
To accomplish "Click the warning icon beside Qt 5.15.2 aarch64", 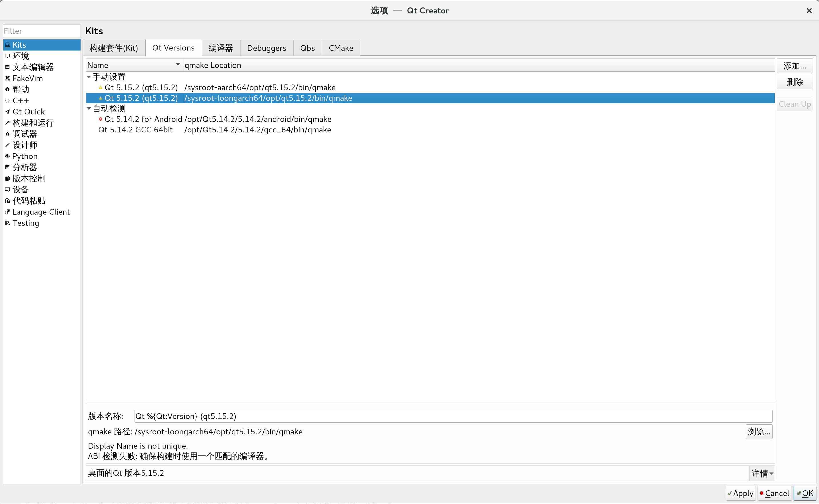I will point(101,87).
